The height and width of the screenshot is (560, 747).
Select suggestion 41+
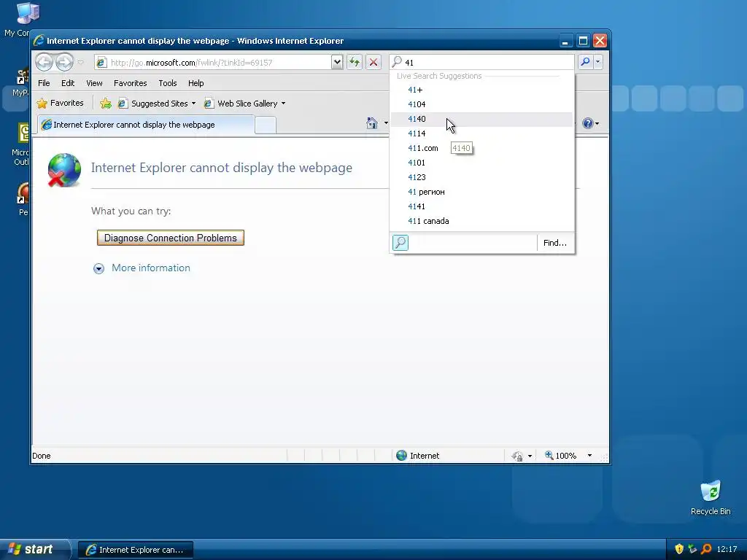(481, 90)
